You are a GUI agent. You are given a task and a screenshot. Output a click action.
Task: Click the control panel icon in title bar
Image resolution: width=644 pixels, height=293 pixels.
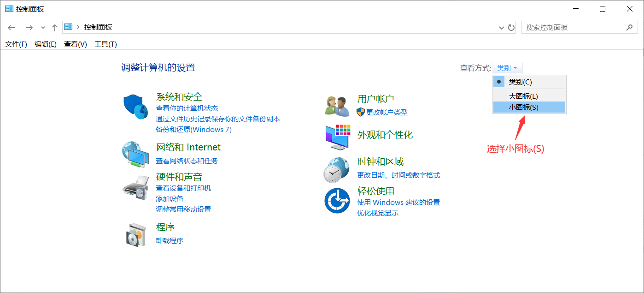[x=9, y=9]
